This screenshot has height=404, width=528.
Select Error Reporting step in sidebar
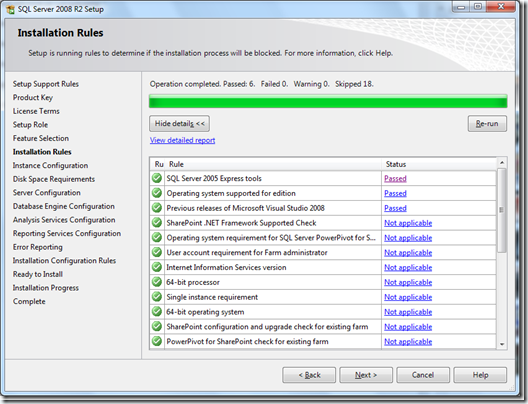click(x=38, y=247)
